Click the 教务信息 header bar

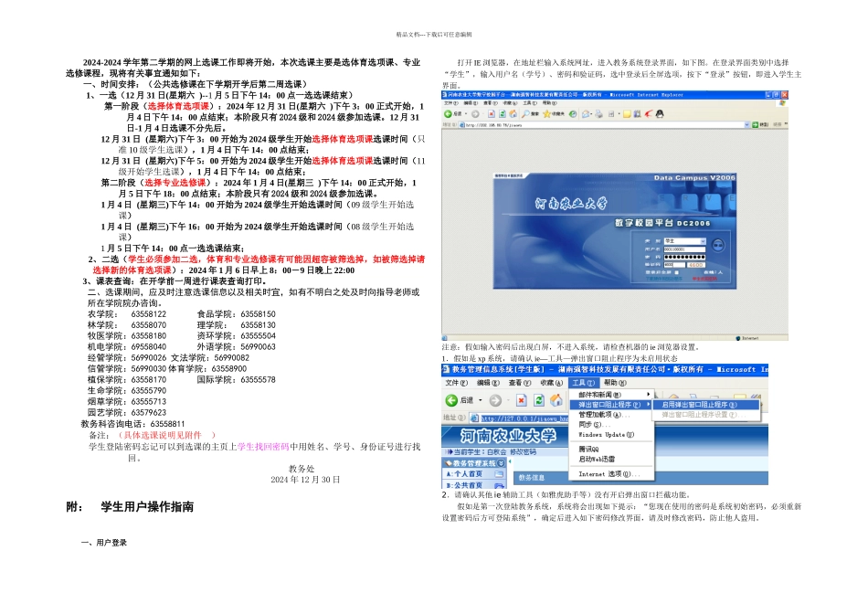point(640,478)
